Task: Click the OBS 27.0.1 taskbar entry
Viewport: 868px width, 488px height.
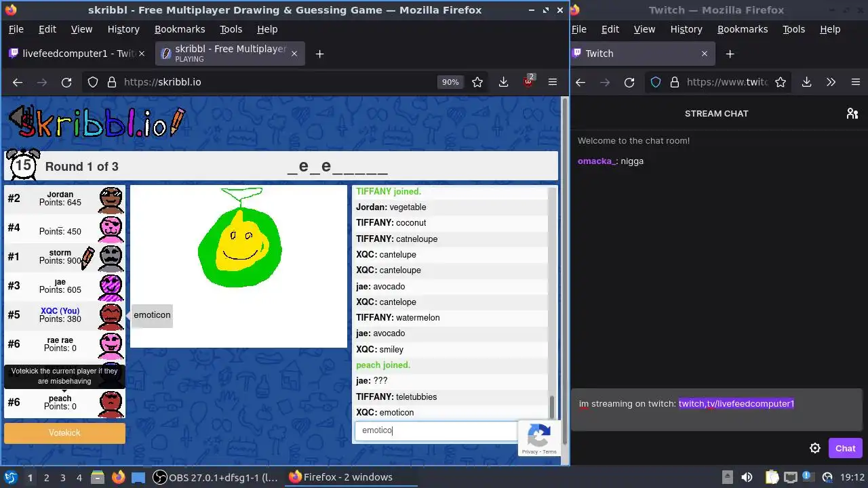Action: click(x=215, y=477)
